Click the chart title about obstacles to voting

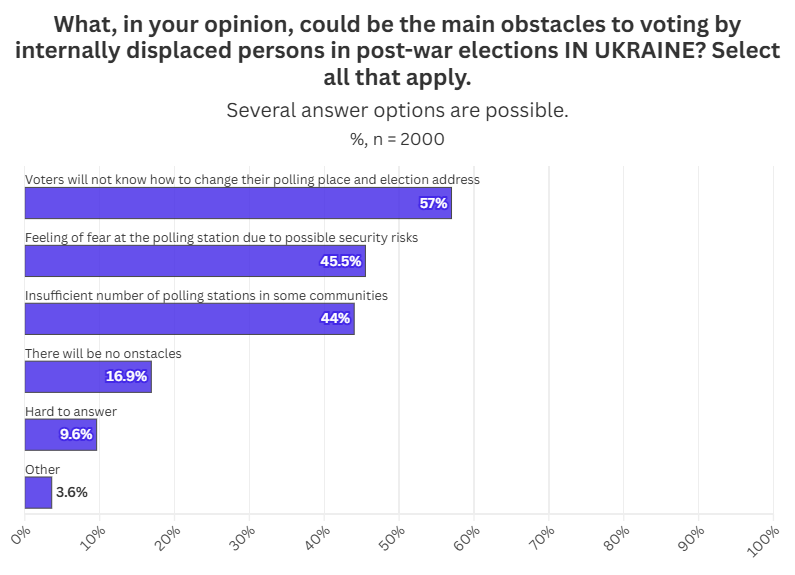coord(397,50)
